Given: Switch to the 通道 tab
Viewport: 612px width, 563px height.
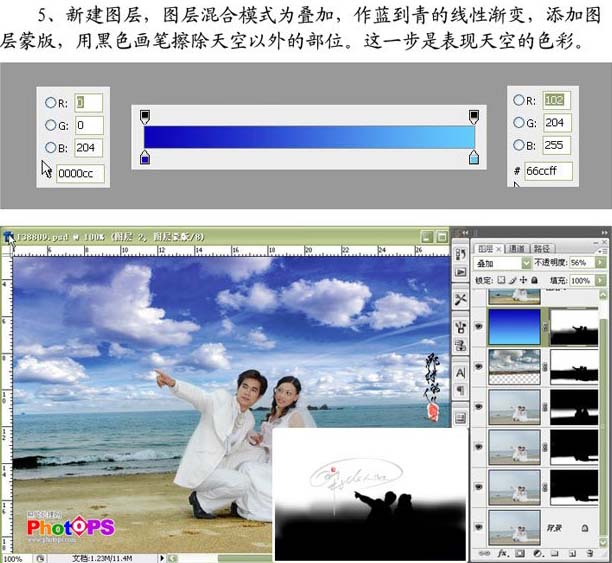Looking at the screenshot, I should click(517, 248).
